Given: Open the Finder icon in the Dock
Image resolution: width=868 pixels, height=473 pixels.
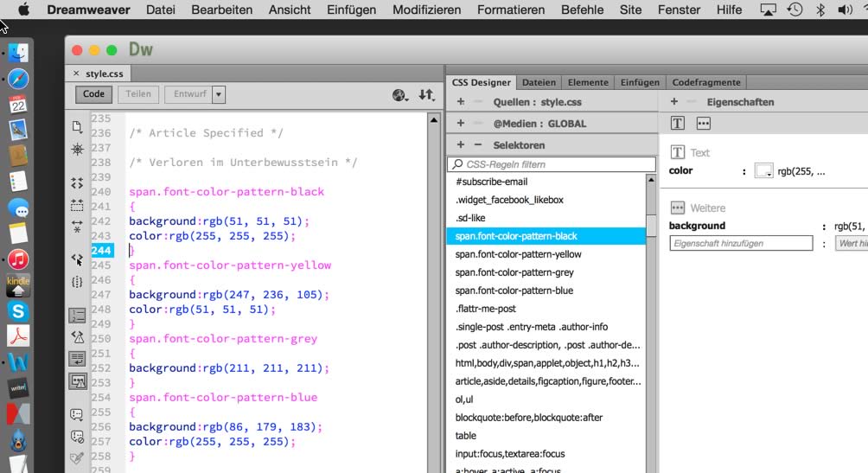Looking at the screenshot, I should pyautogui.click(x=18, y=53).
